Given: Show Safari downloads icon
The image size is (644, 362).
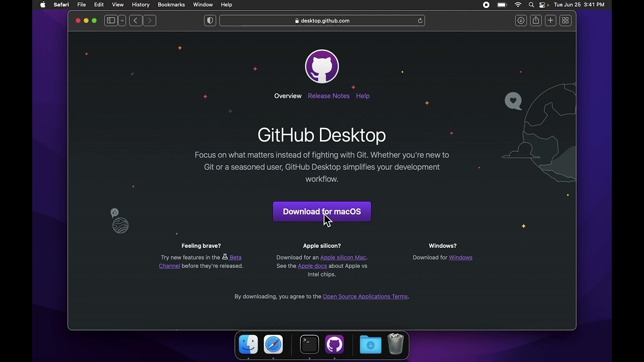Looking at the screenshot, I should (x=521, y=21).
